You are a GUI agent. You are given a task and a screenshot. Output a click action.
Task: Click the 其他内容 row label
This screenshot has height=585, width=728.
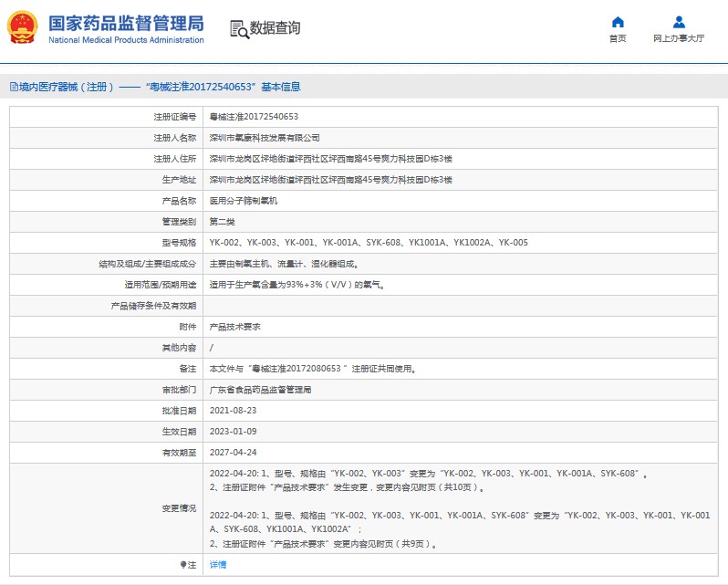[x=179, y=348]
